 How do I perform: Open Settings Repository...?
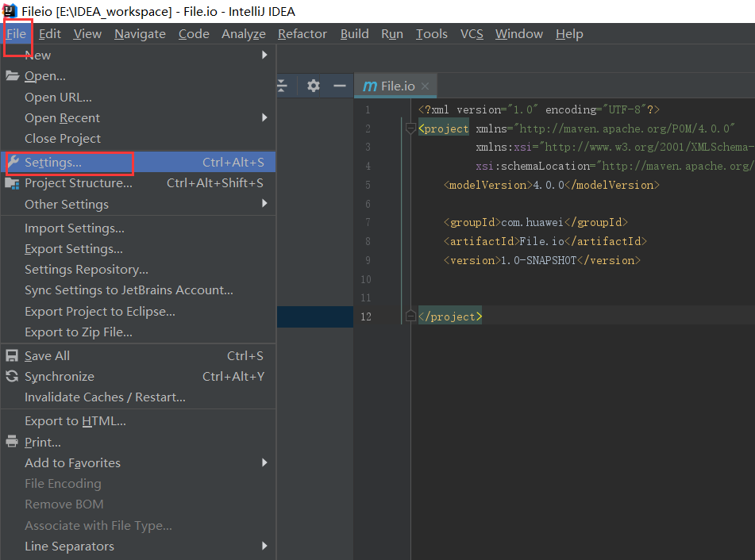(138, 270)
